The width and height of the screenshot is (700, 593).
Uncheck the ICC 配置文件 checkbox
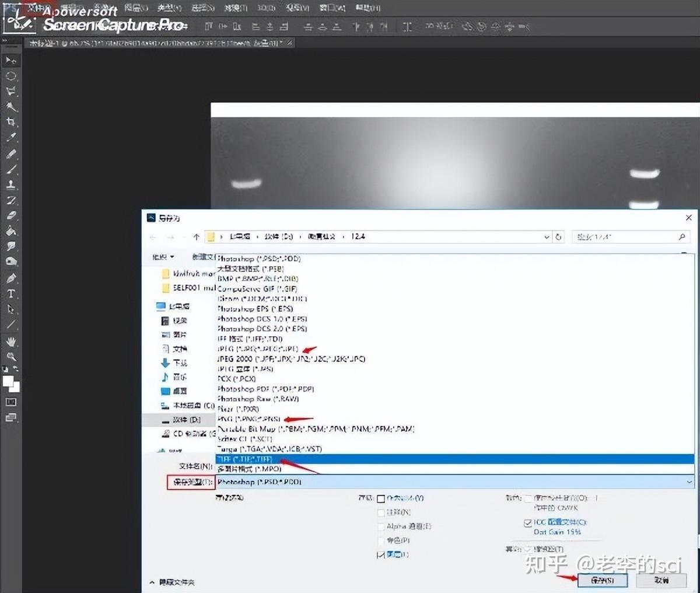(x=527, y=522)
